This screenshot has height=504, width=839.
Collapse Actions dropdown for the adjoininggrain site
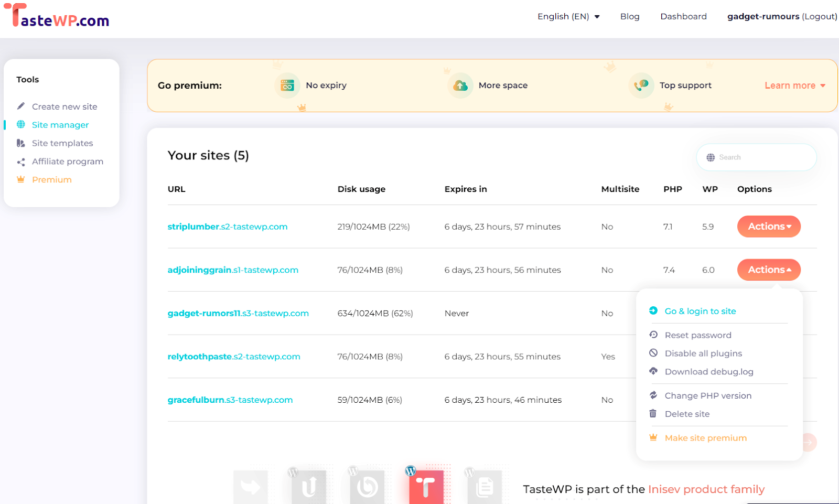click(x=769, y=270)
